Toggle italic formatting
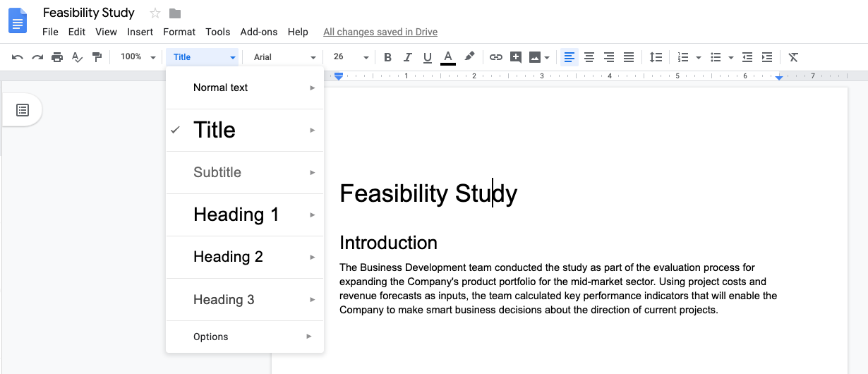 pyautogui.click(x=407, y=57)
